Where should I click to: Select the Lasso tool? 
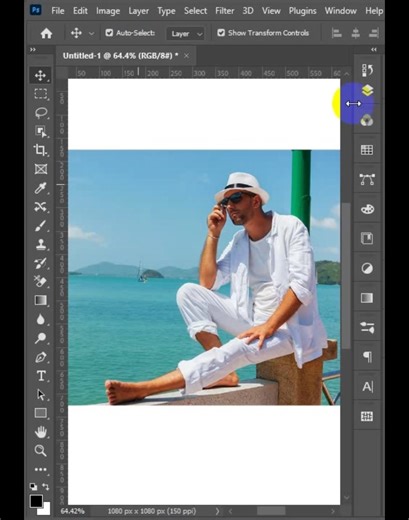tap(40, 113)
